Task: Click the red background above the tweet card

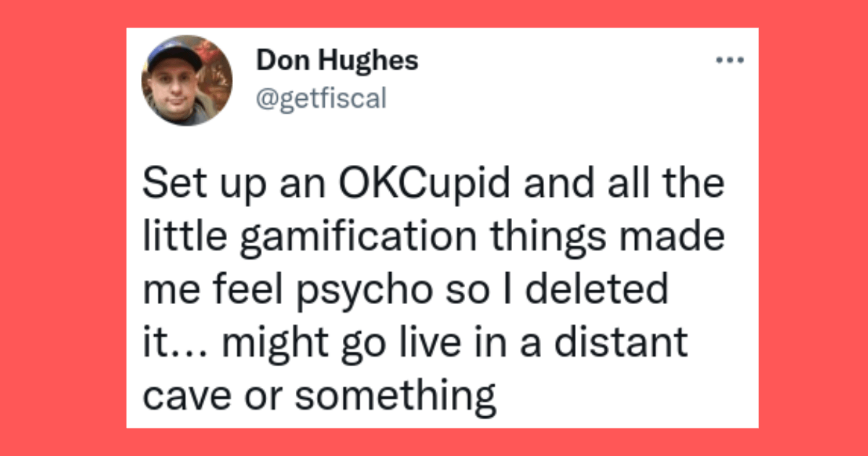Action: [434, 13]
